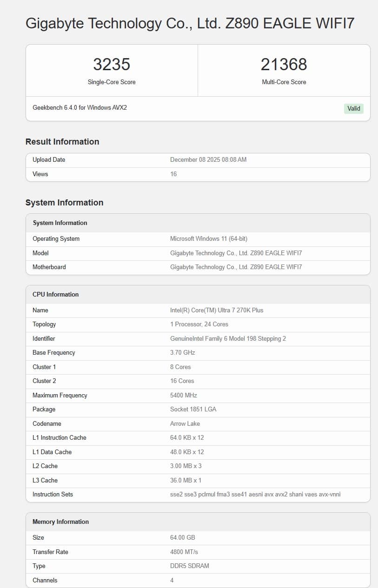Click the single-core score 3235
Image resolution: width=378 pixels, height=588 pixels.
pos(112,64)
